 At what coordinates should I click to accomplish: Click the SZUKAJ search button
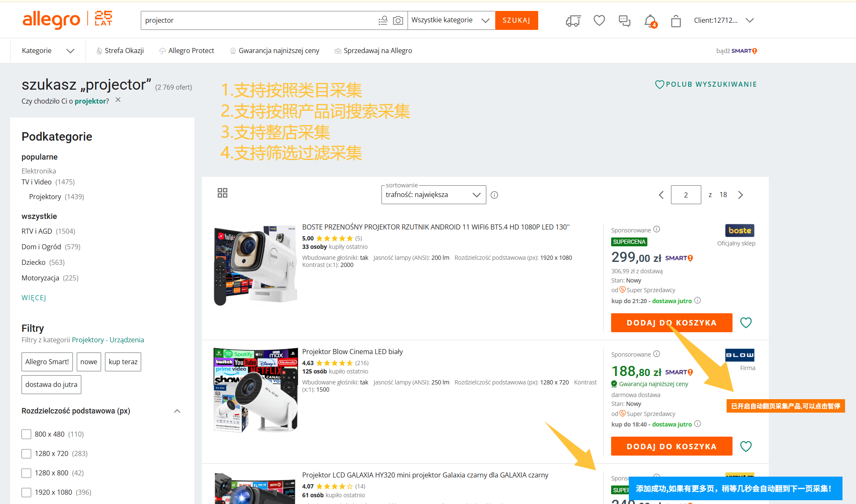tap(516, 20)
